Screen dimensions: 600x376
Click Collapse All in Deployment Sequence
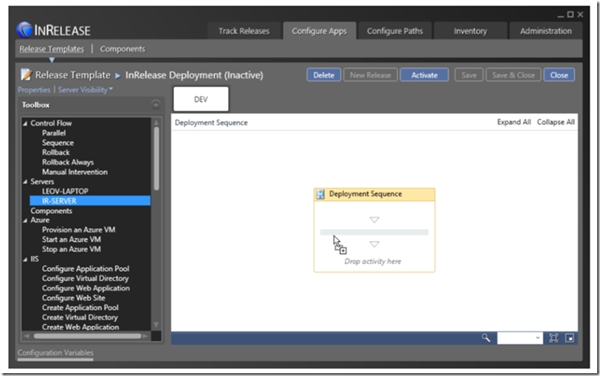click(x=556, y=122)
